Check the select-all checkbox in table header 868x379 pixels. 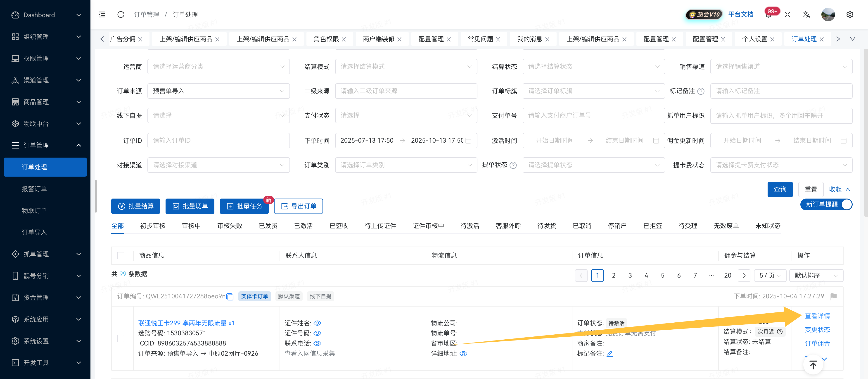[121, 256]
